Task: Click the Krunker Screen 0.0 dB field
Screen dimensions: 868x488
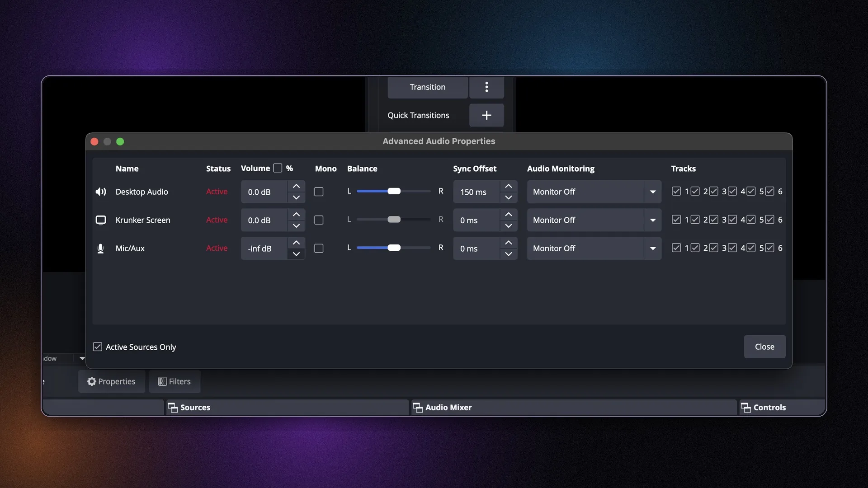Action: click(264, 220)
